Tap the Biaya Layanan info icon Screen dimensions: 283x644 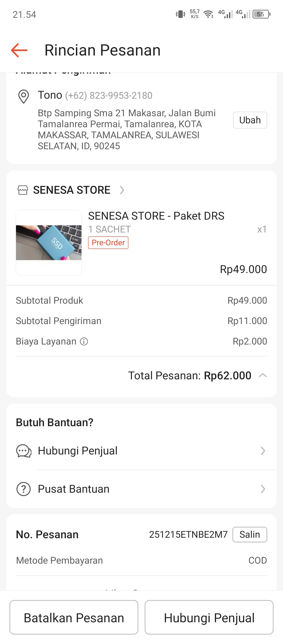84,341
